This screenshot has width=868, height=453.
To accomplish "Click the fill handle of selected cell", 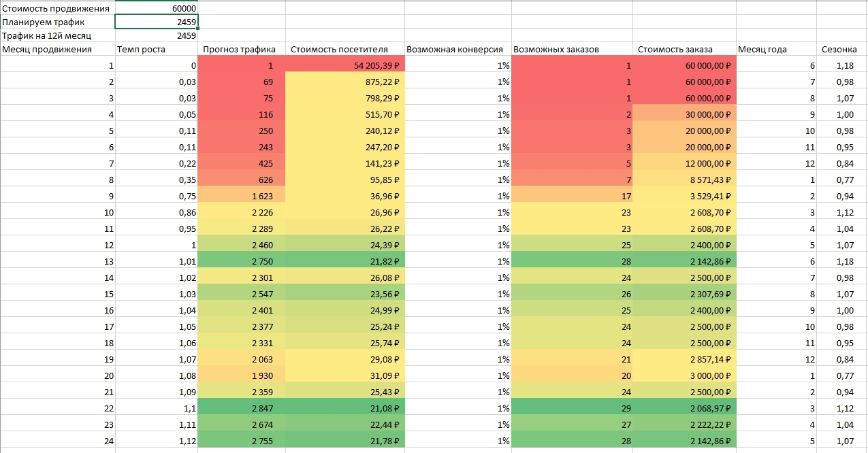I will (197, 29).
